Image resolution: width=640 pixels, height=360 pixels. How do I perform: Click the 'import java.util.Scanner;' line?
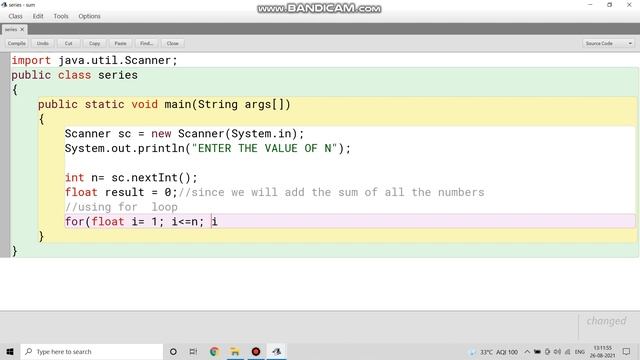[x=94, y=60]
